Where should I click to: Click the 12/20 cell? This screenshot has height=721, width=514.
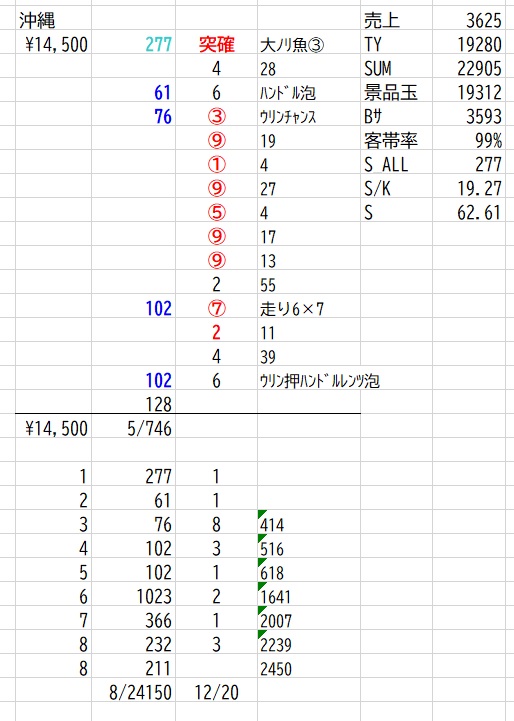pos(217,692)
